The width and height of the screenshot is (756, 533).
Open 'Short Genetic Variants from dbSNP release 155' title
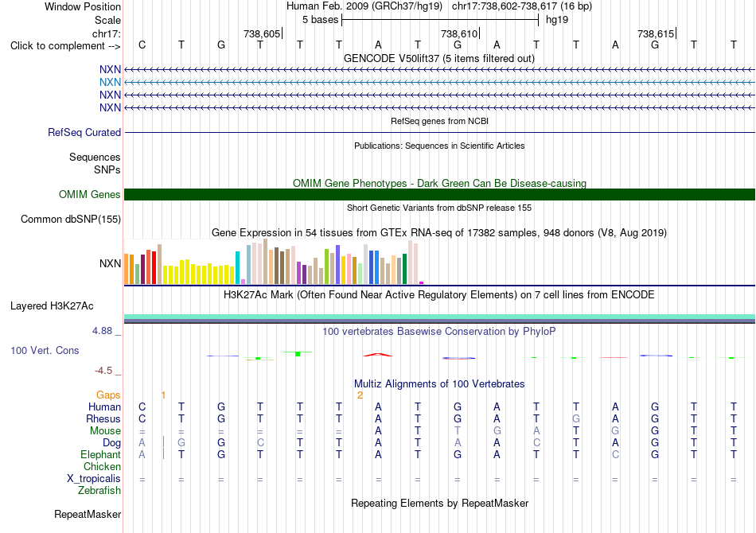pyautogui.click(x=439, y=208)
